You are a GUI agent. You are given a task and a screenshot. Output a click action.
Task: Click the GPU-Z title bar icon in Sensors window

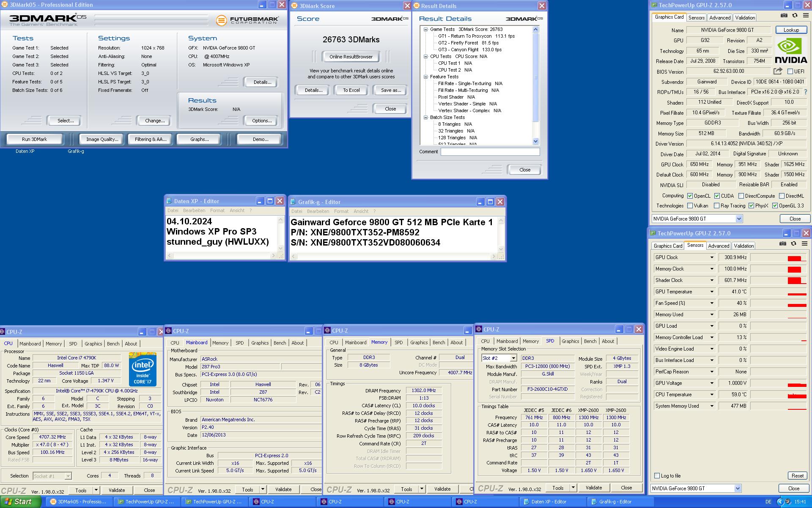pyautogui.click(x=653, y=233)
